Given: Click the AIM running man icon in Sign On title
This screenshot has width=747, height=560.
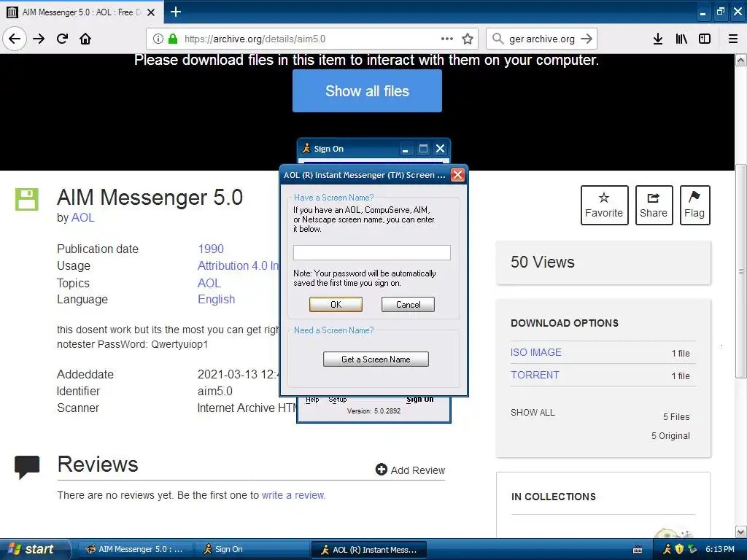Looking at the screenshot, I should point(306,149).
